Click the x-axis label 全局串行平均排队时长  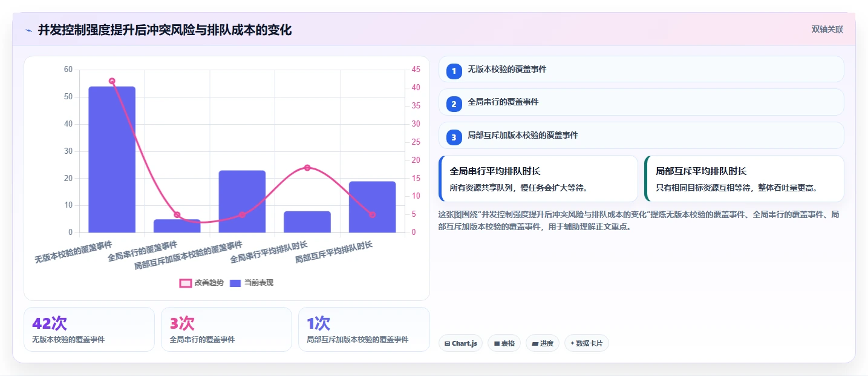pyautogui.click(x=269, y=252)
